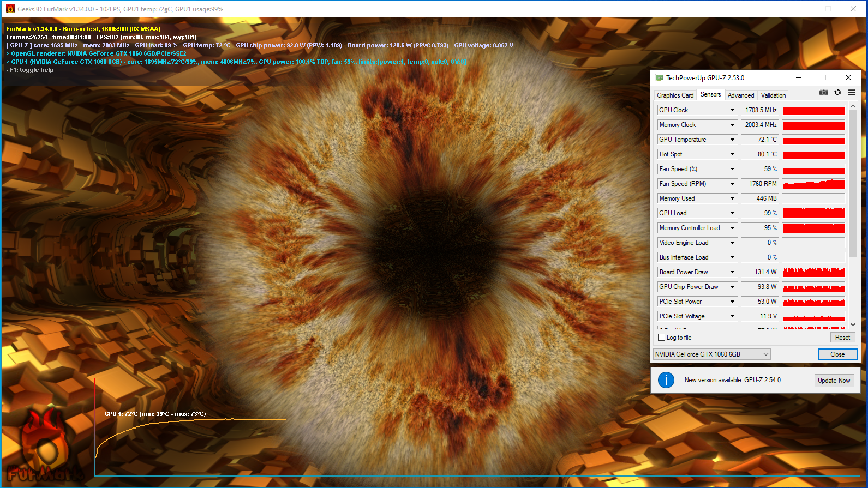Image resolution: width=868 pixels, height=488 pixels.
Task: Open the Advanced tab
Action: point(740,95)
